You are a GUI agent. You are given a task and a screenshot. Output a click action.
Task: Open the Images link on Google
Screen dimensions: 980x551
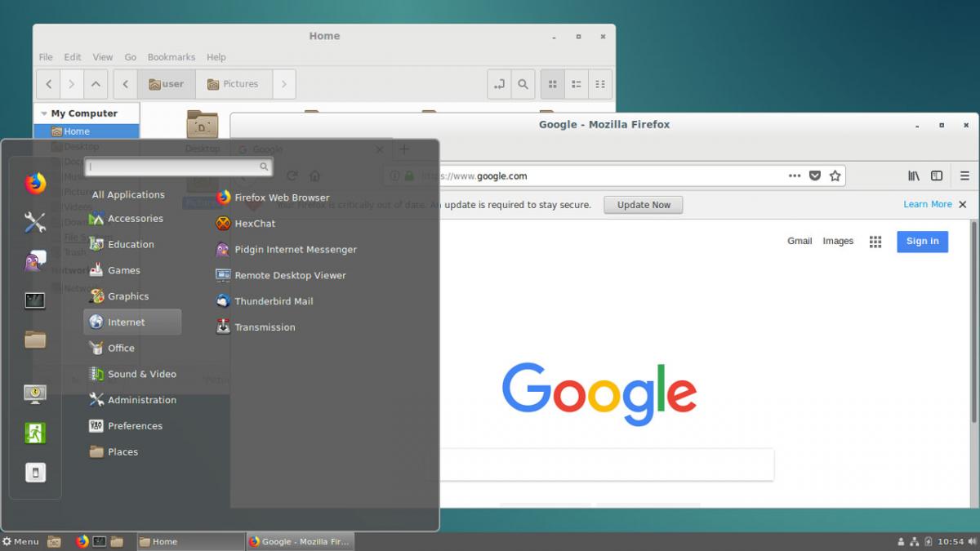tap(838, 241)
